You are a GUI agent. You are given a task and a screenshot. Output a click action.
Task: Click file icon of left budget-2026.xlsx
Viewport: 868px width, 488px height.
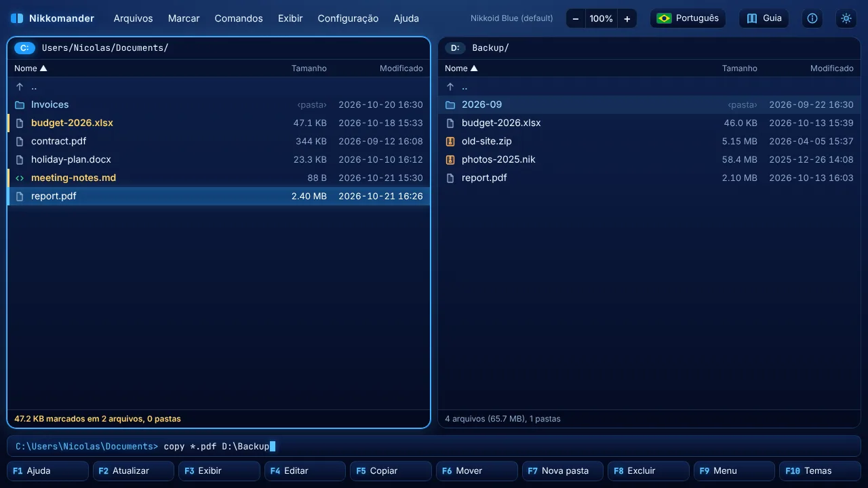[20, 123]
